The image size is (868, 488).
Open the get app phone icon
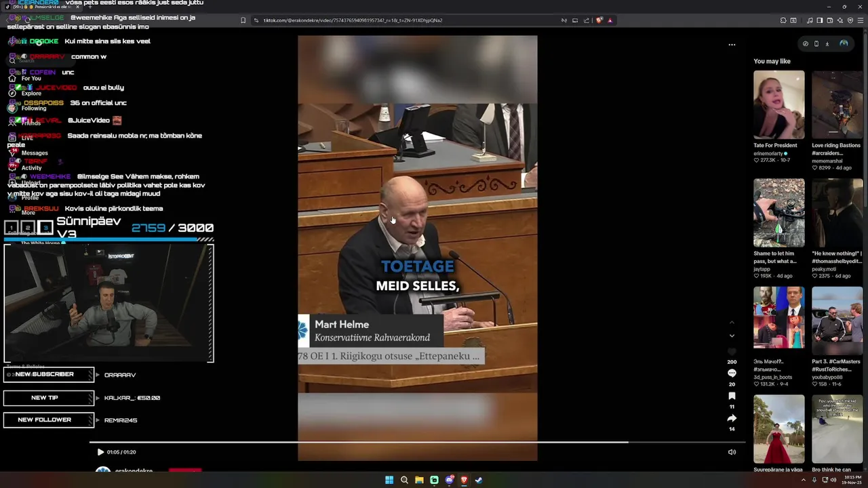tap(816, 43)
